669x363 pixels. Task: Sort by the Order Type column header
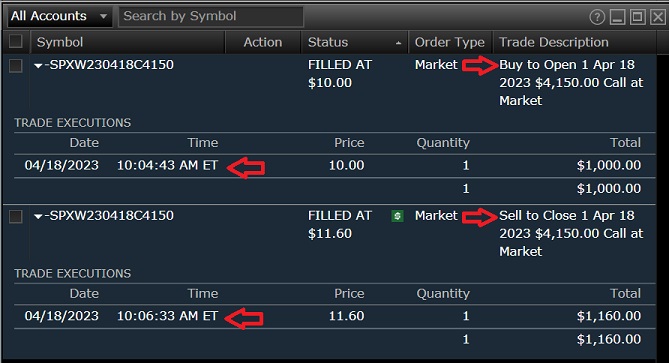[x=450, y=42]
